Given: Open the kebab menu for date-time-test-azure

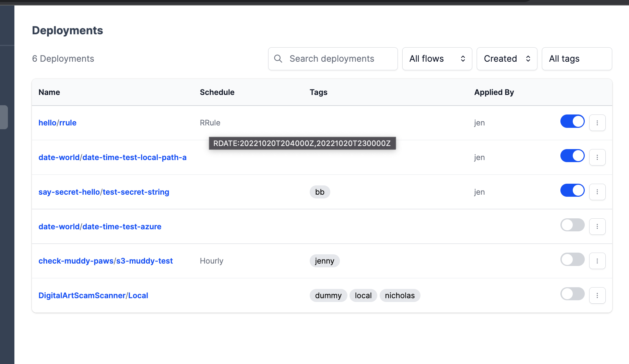Looking at the screenshot, I should pyautogui.click(x=597, y=226).
